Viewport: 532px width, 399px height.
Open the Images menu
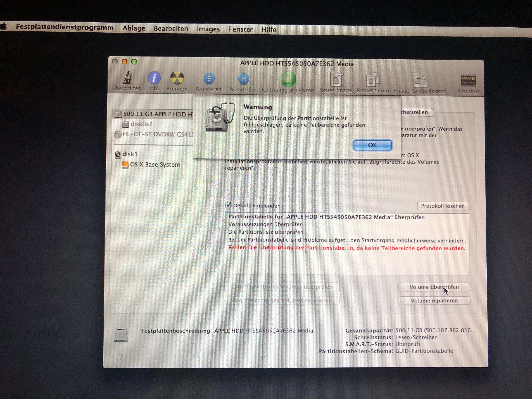(208, 29)
